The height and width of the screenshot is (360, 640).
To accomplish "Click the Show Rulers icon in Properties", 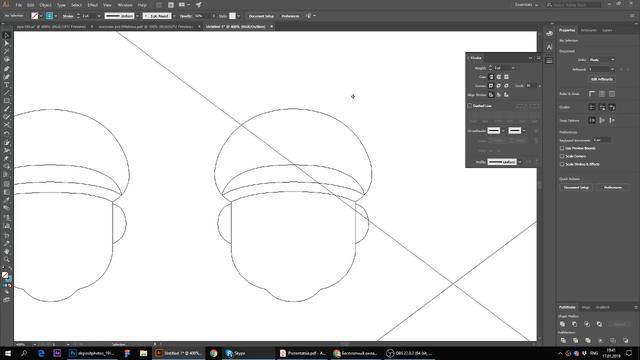I will point(592,94).
